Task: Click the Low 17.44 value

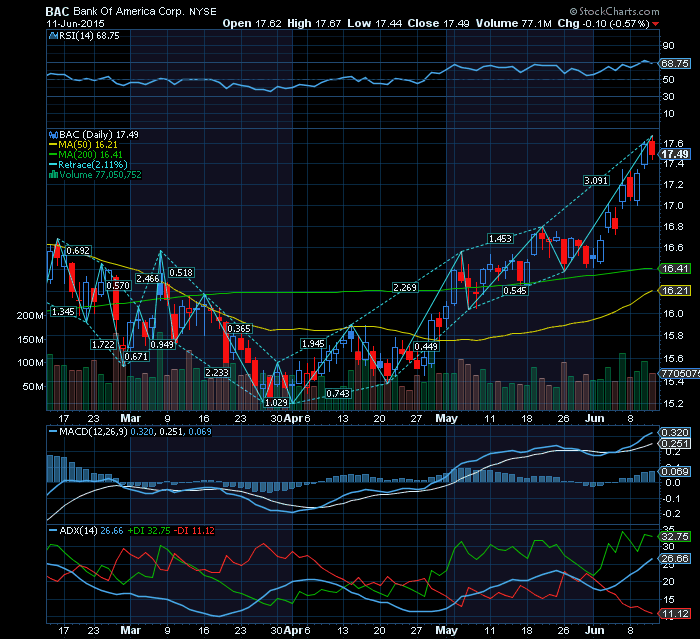Action: coord(374,24)
